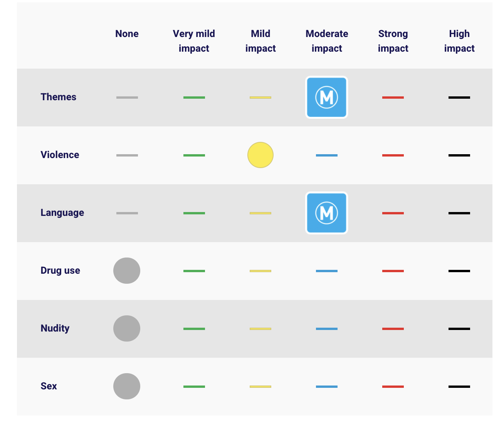Click the grey circle in Sex row
The width and height of the screenshot is (504, 431).
click(x=127, y=386)
